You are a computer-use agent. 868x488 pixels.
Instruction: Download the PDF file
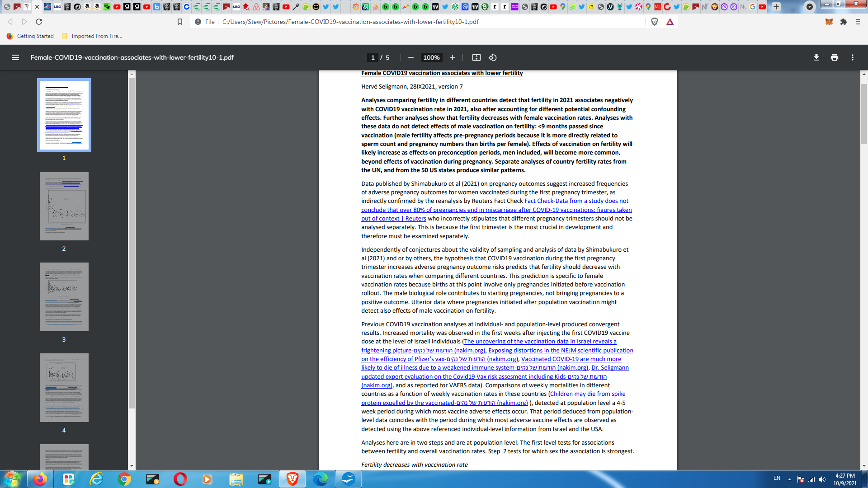click(x=816, y=57)
